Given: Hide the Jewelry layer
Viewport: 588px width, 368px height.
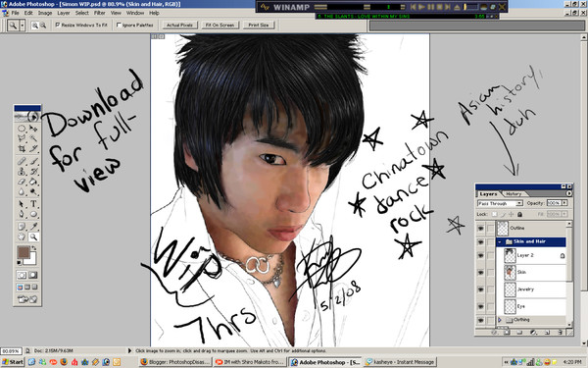Looking at the screenshot, I should click(481, 289).
